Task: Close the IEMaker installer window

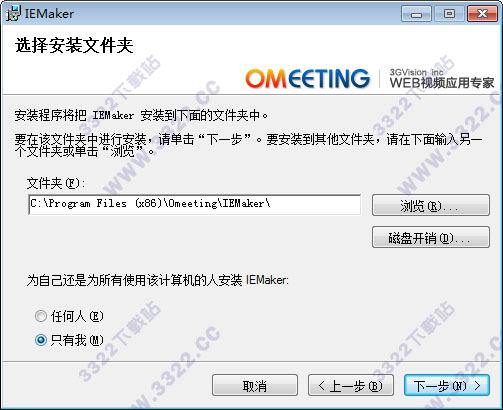Action: pos(482,14)
